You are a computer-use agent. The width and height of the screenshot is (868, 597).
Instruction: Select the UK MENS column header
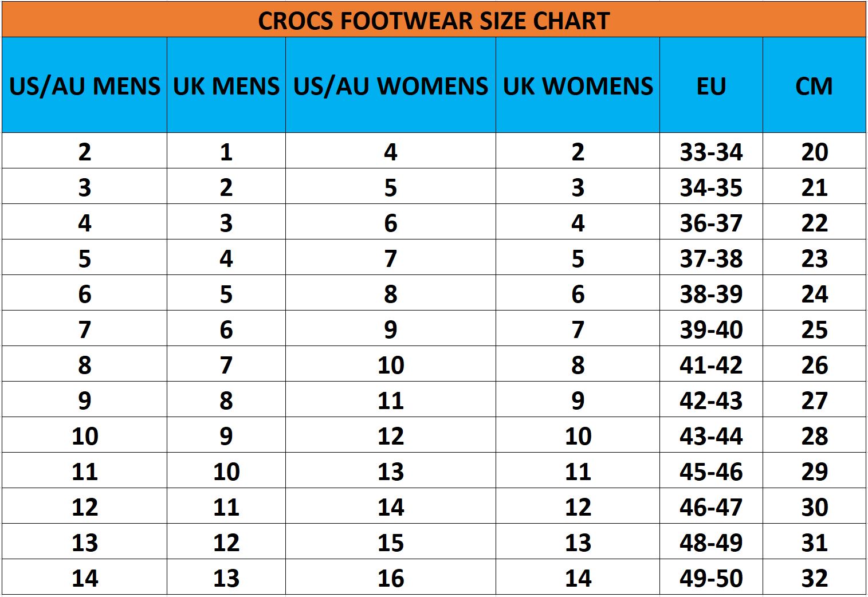(226, 85)
